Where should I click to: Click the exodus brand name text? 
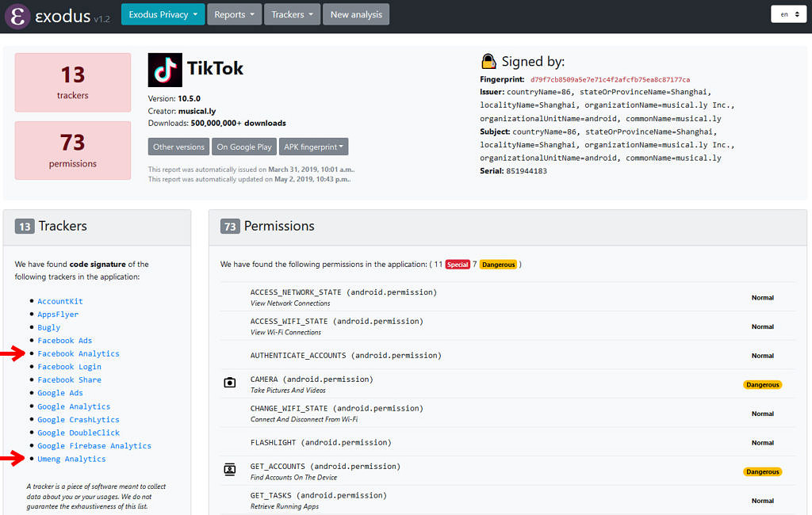point(63,16)
